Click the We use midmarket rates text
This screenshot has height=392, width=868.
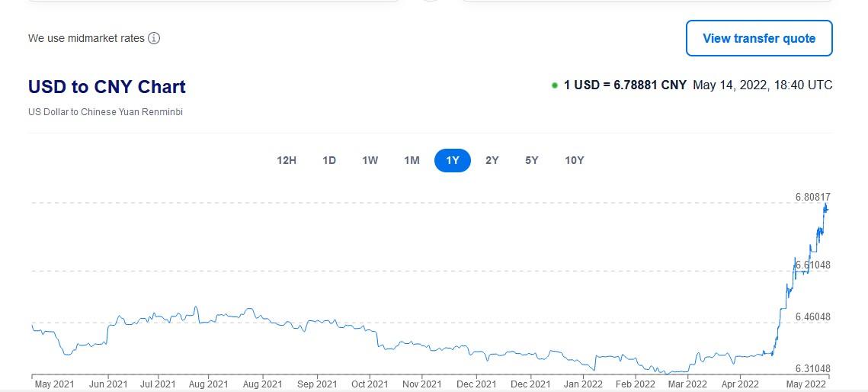pyautogui.click(x=86, y=38)
